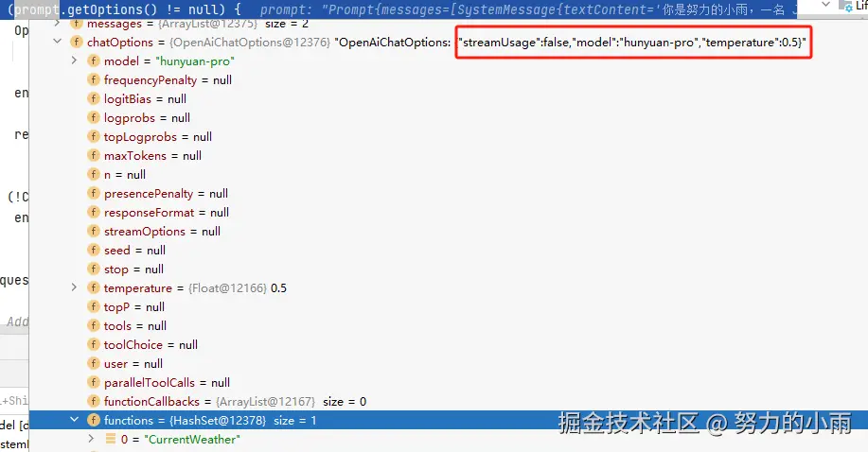Click the field icon beside maxTokens
The image size is (868, 452).
94,155
